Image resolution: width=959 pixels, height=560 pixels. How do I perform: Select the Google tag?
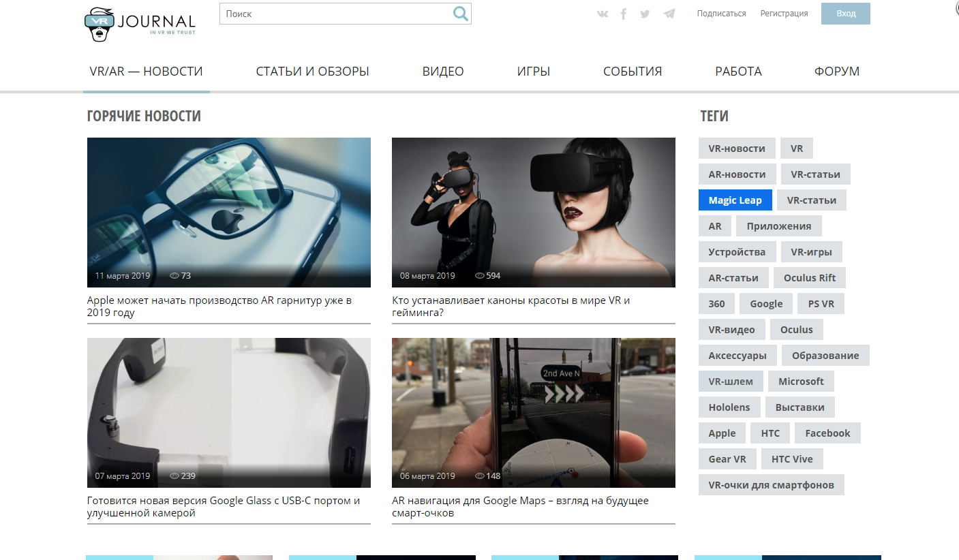(x=767, y=304)
